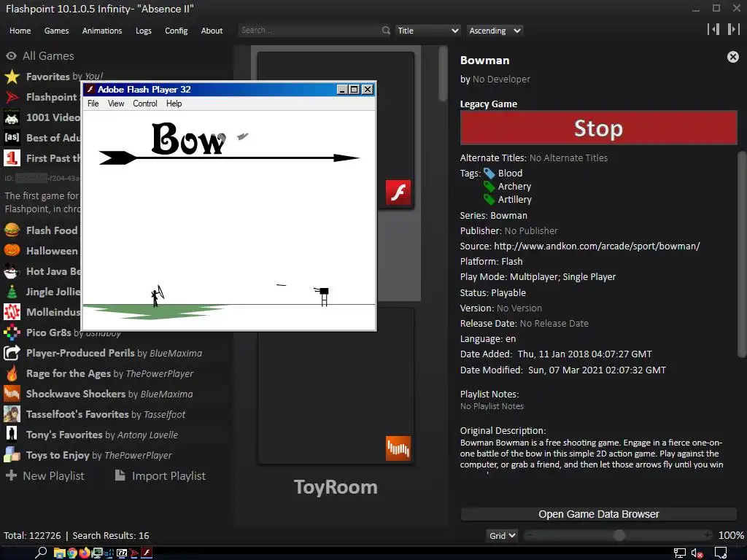This screenshot has width=747, height=560.
Task: Open Windows taskbar search icon
Action: click(x=41, y=553)
